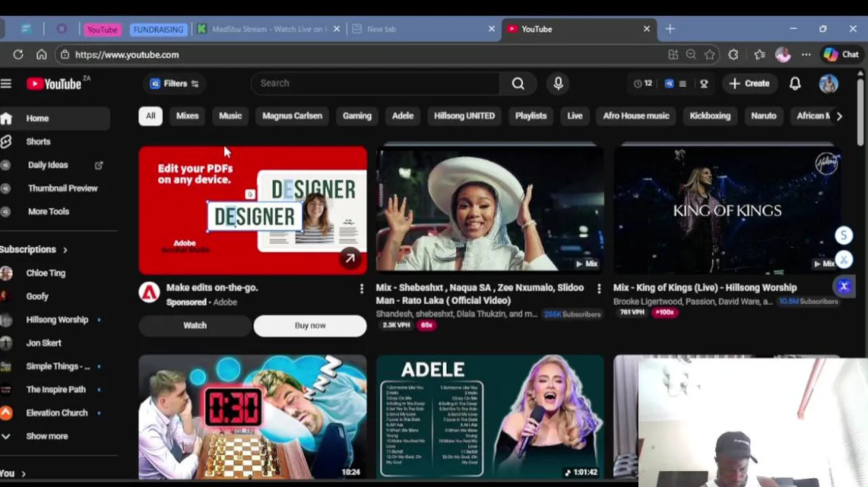Open the browser profile avatar
868x487 pixels.
click(783, 55)
